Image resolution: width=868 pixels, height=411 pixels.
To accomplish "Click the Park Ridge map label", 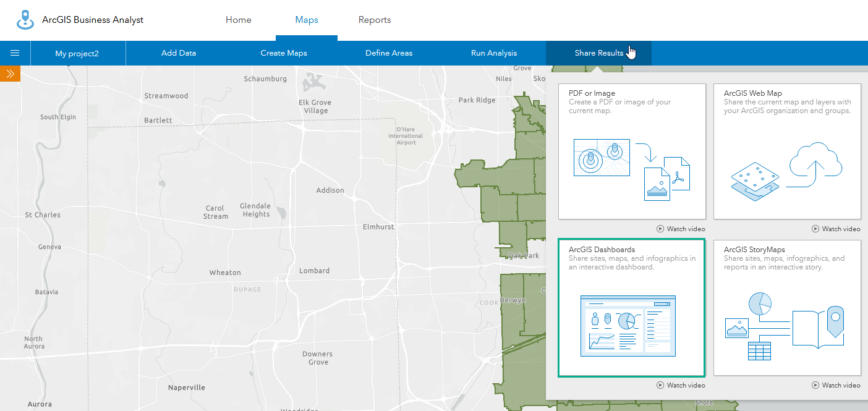I will tap(477, 100).
